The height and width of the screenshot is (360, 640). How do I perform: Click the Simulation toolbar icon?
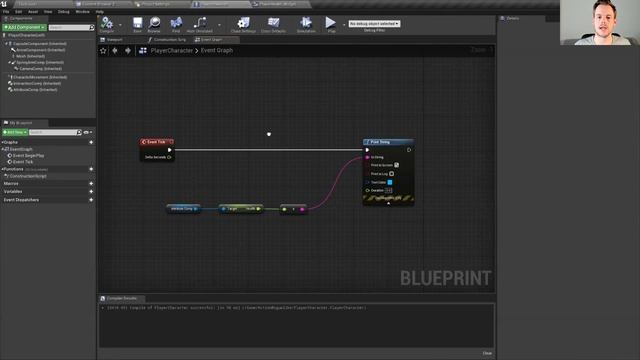(x=306, y=23)
